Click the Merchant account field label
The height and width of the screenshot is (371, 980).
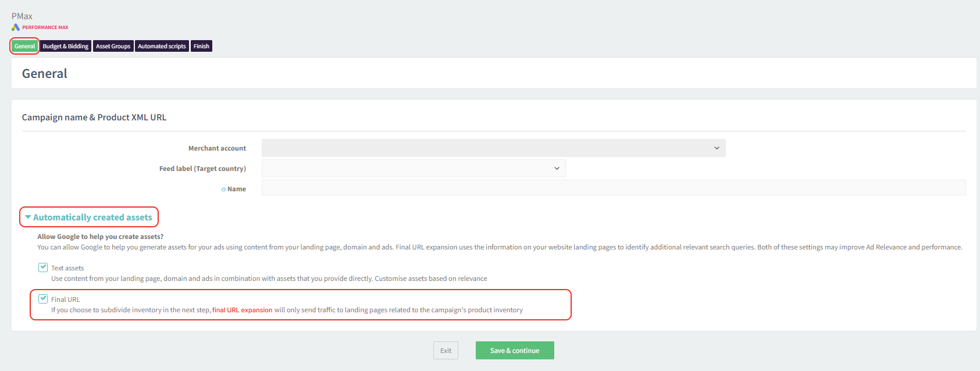click(x=217, y=148)
